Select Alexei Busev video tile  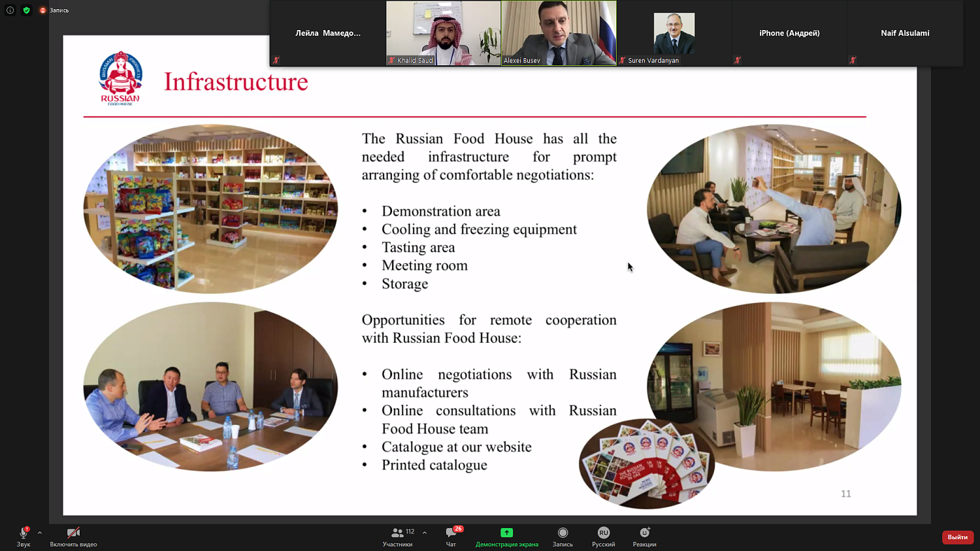tap(559, 33)
